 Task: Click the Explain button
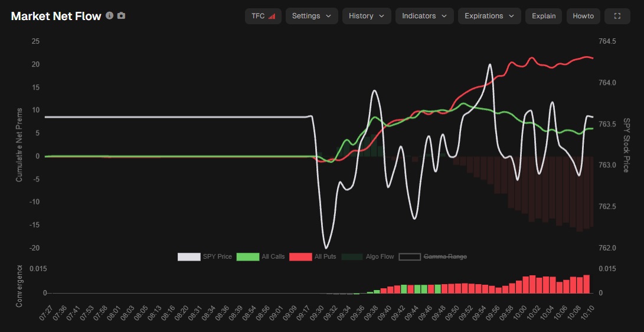tap(544, 16)
